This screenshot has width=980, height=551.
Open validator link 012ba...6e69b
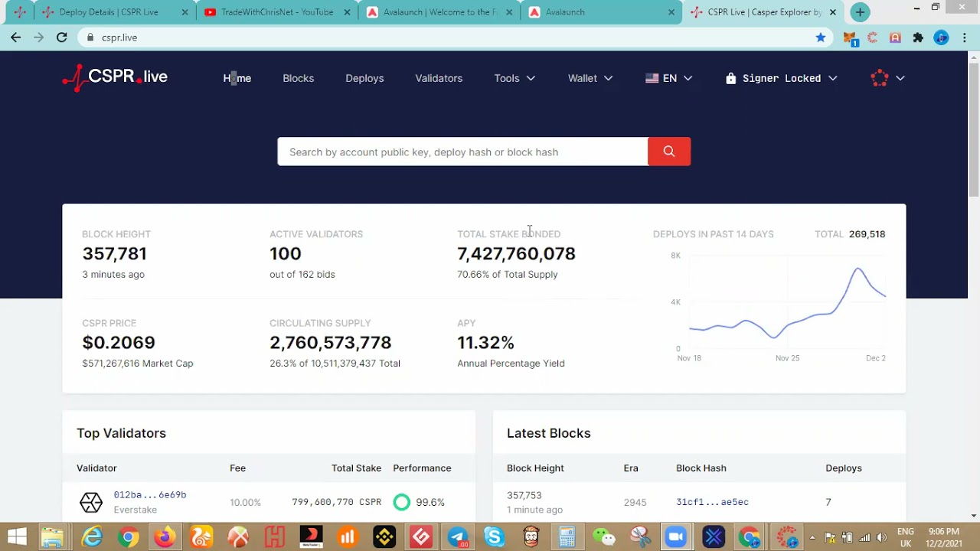tap(150, 495)
